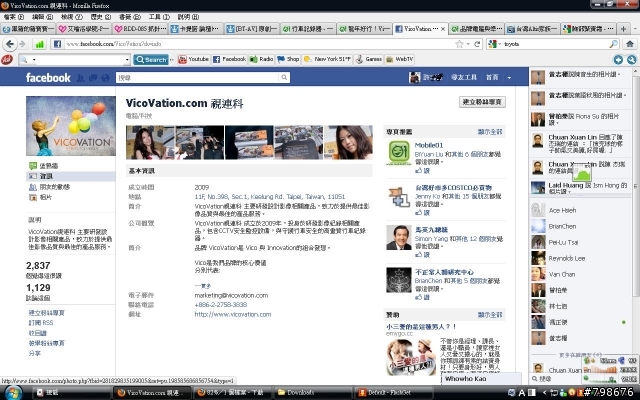Open the Youtube toolbar shortcut

click(x=193, y=59)
